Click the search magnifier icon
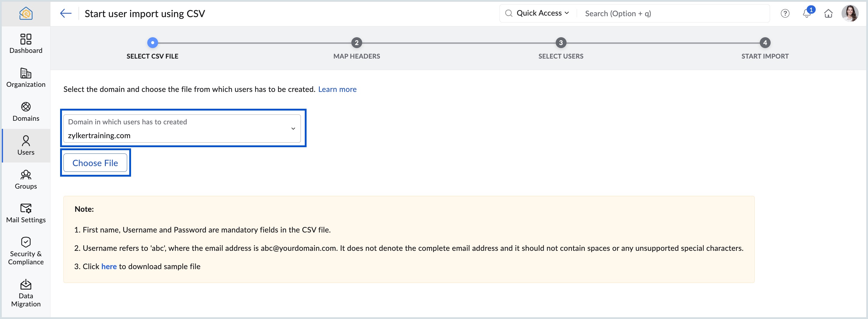 coord(509,13)
